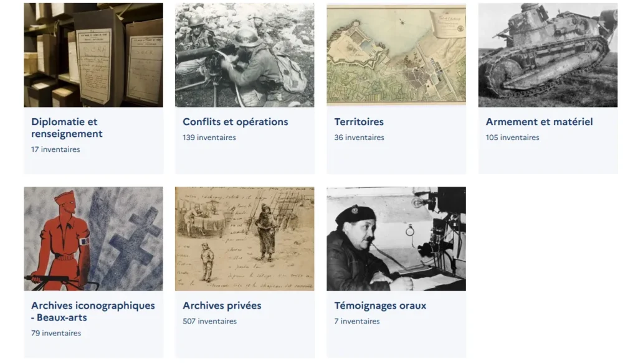Select the handwritten sketch letter thumbnail
The width and height of the screenshot is (638, 364).
(x=244, y=239)
